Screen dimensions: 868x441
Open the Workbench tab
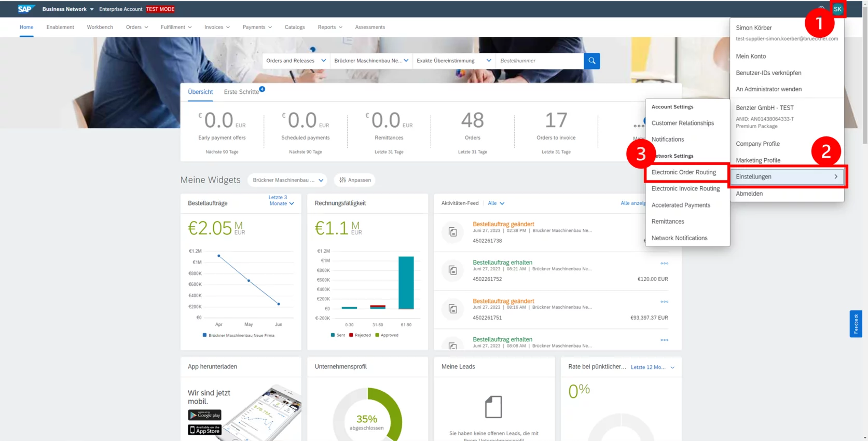(x=100, y=27)
